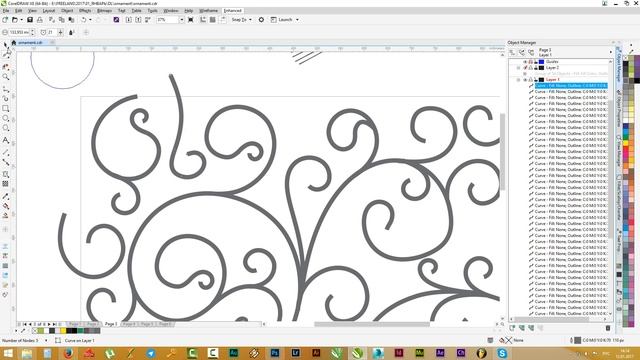Jump to first page with navigator arrow

(24, 324)
